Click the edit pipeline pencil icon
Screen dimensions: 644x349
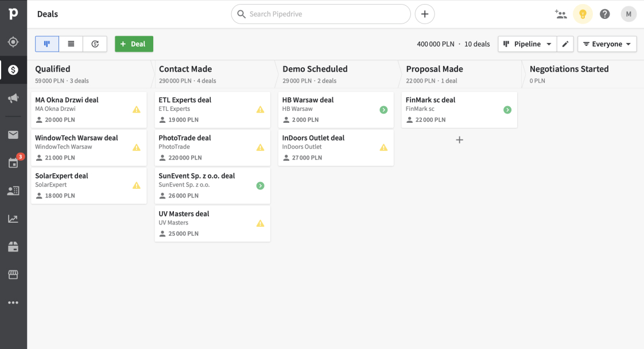pyautogui.click(x=565, y=44)
